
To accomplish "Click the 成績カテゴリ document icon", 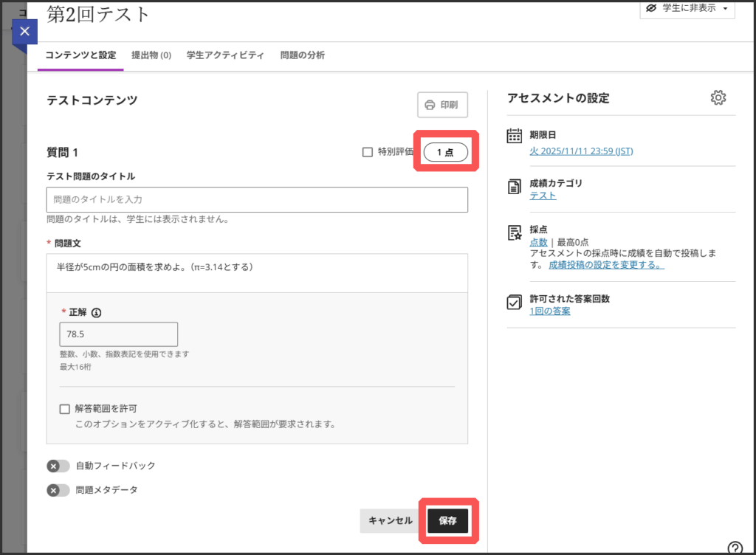I will coord(515,187).
